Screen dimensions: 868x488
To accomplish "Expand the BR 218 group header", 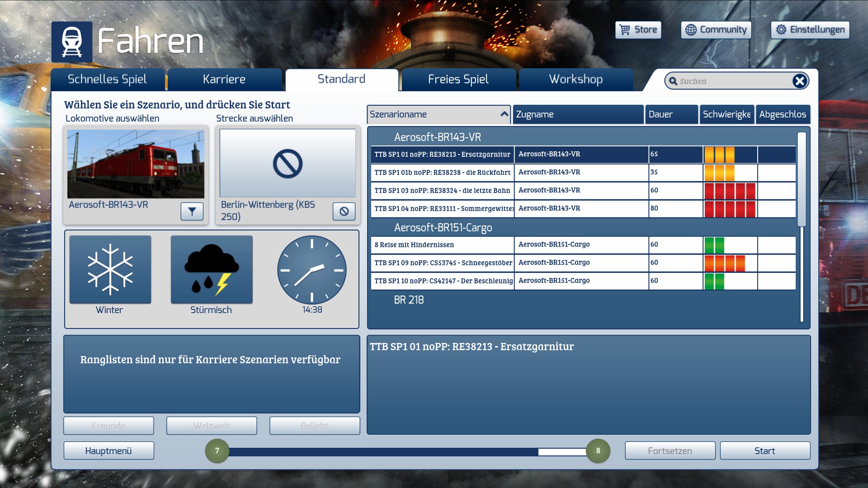I will pyautogui.click(x=409, y=300).
